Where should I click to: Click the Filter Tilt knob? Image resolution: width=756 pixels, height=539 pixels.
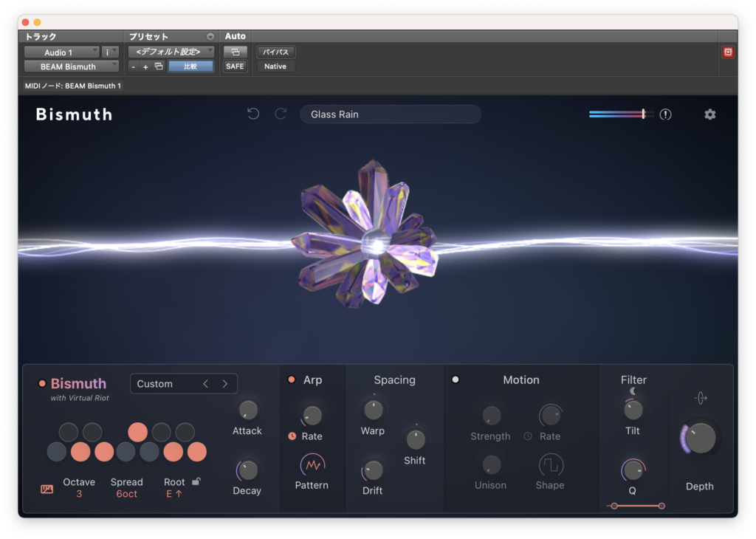pyautogui.click(x=633, y=411)
